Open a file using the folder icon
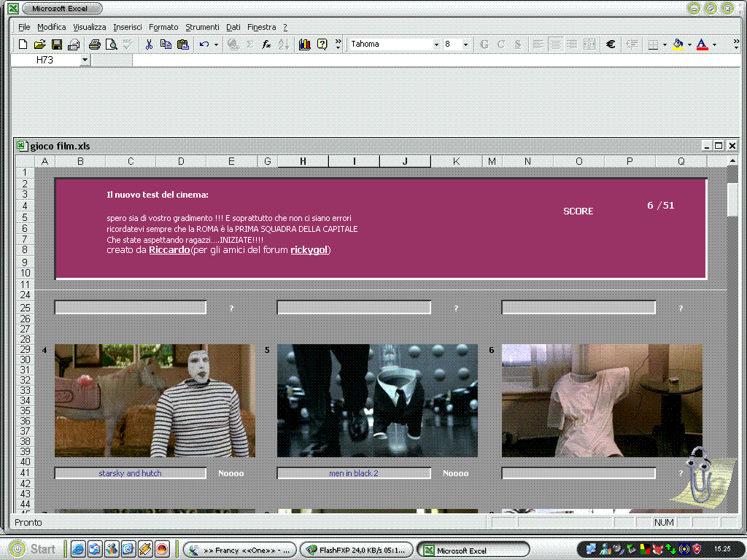This screenshot has height=560, width=747. pos(39,44)
